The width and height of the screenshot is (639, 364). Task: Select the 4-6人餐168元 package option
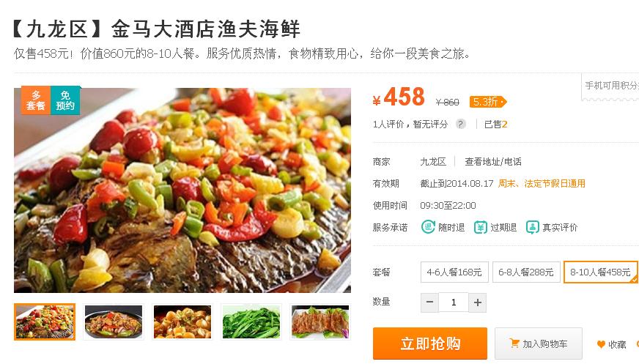coord(454,272)
